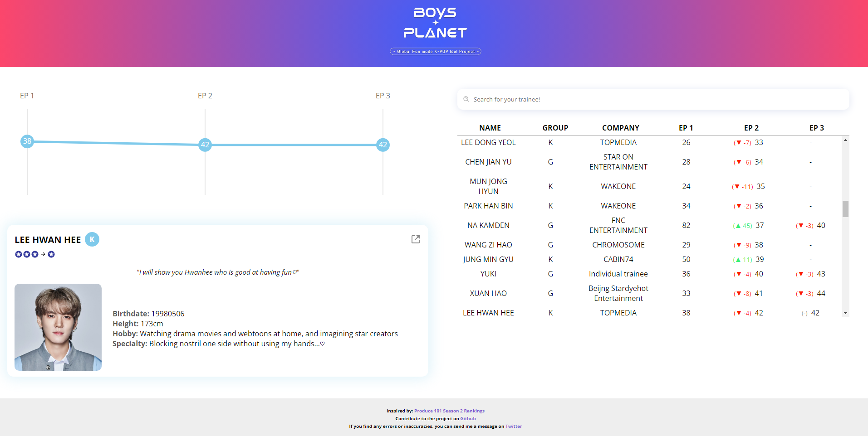
Task: Click the single star after the arrow
Action: (x=51, y=254)
